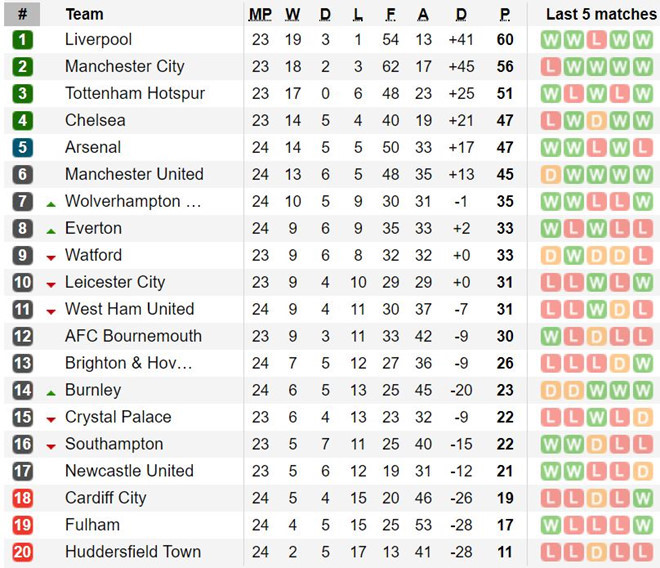This screenshot has height=568, width=660.
Task: Click Liverpool's green rank 1 badge
Action: 22,40
